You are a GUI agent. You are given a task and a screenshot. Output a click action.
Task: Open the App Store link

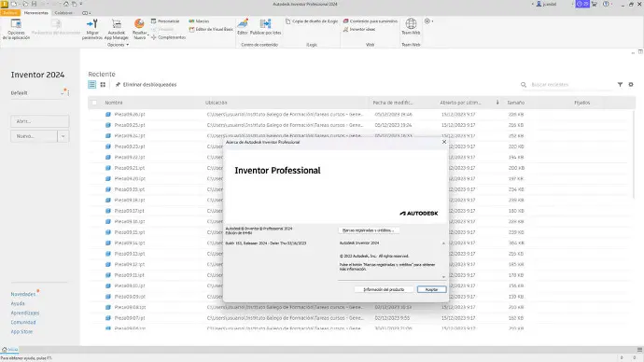[21, 331]
